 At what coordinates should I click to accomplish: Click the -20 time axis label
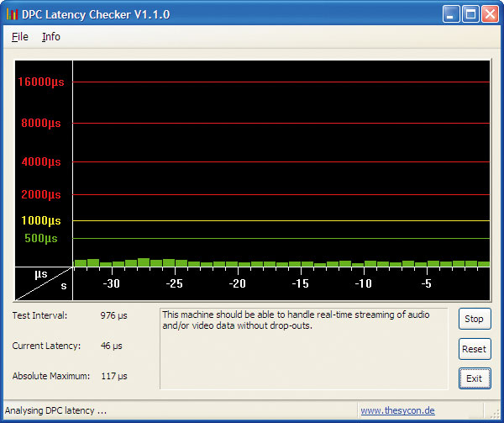237,283
